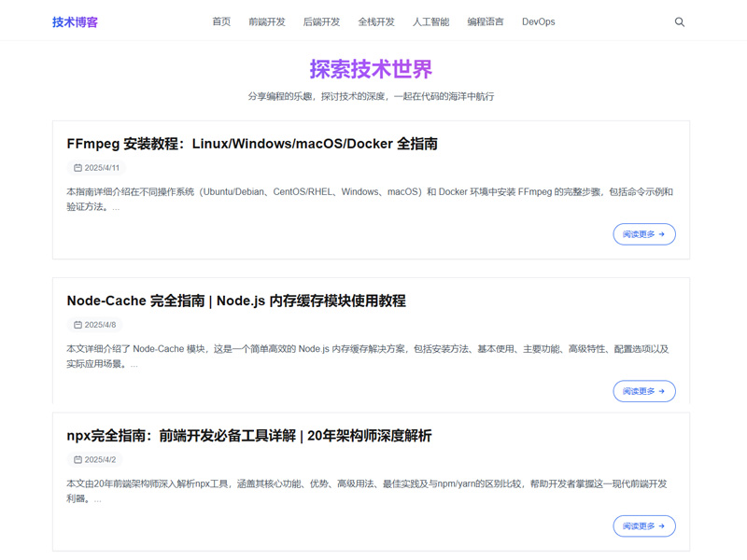Navigate to the 全栈开发 category
Screen dimensions: 747x560
coord(376,21)
